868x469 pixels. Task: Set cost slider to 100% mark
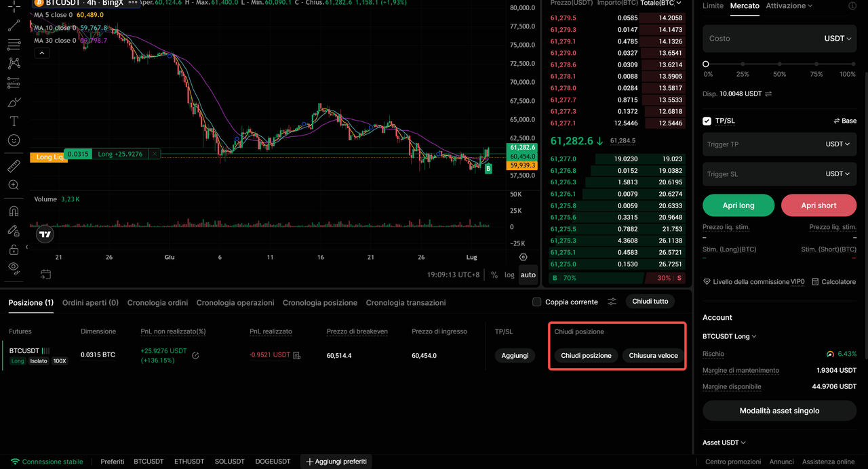click(x=853, y=64)
